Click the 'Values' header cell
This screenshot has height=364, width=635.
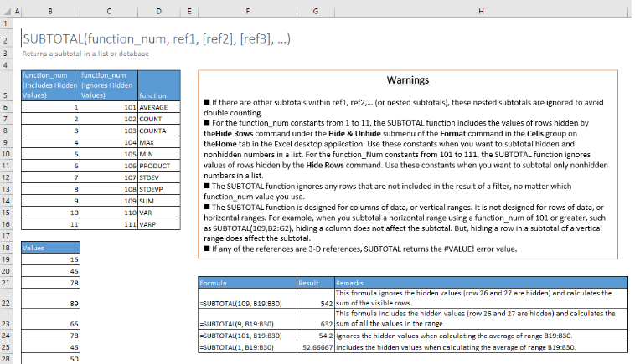[x=50, y=248]
